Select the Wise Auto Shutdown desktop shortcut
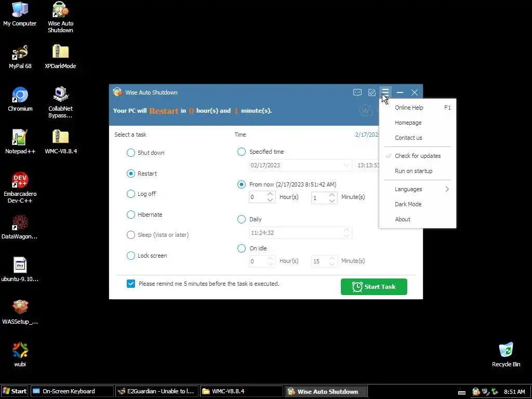The image size is (532, 399). [x=60, y=18]
